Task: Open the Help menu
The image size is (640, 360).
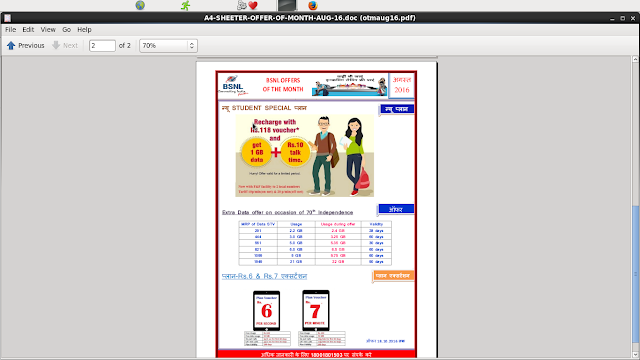Action: tap(84, 29)
